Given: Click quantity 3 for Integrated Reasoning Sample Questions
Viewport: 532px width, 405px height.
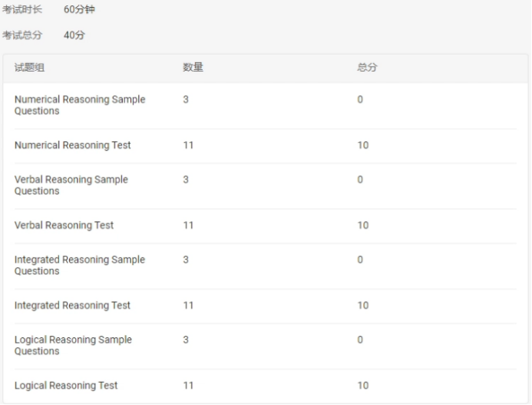Looking at the screenshot, I should (186, 260).
